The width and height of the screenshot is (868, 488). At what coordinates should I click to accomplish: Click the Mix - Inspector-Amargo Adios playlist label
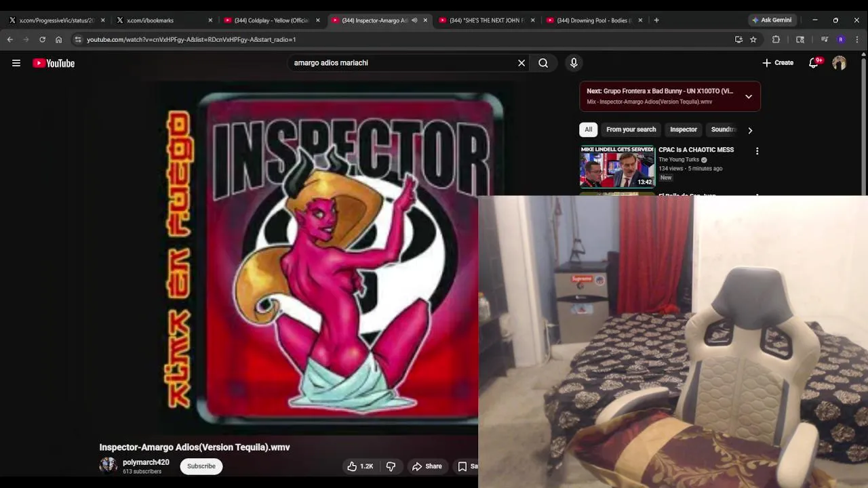pos(650,102)
